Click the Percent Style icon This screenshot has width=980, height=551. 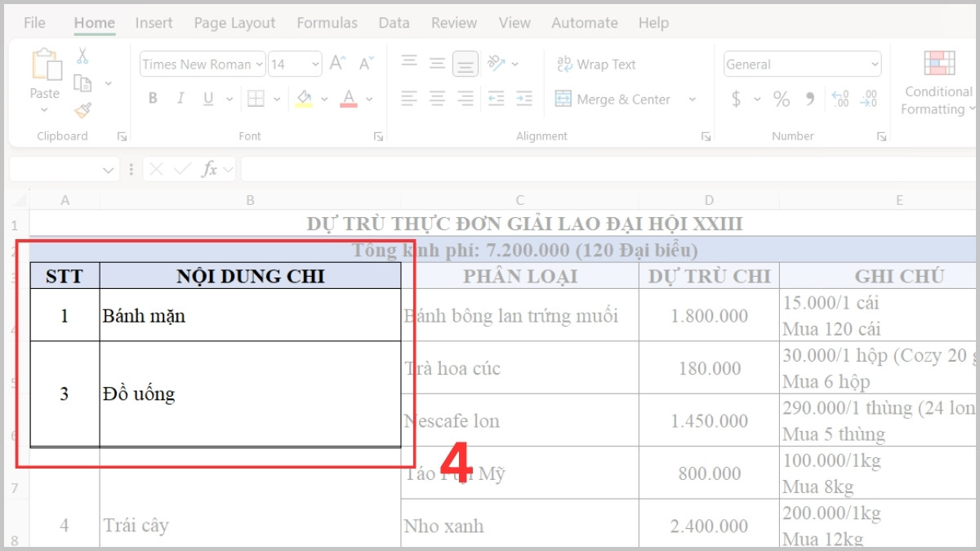click(x=782, y=99)
